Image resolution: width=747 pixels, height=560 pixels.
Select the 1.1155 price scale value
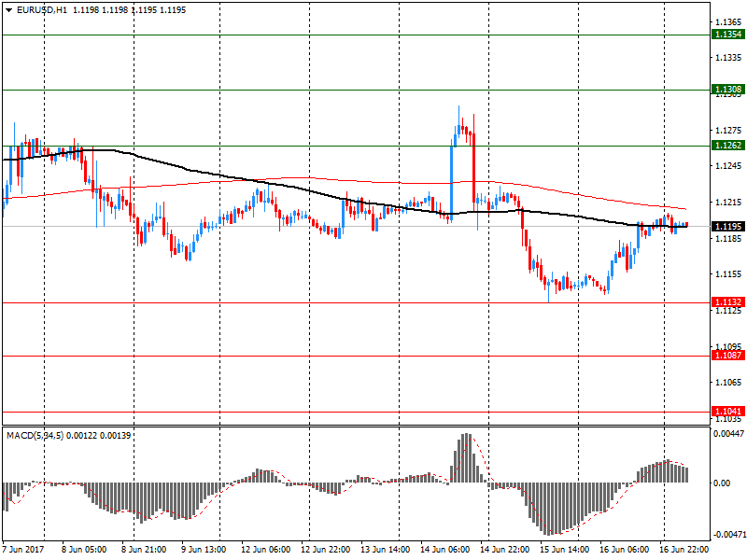tap(728, 273)
